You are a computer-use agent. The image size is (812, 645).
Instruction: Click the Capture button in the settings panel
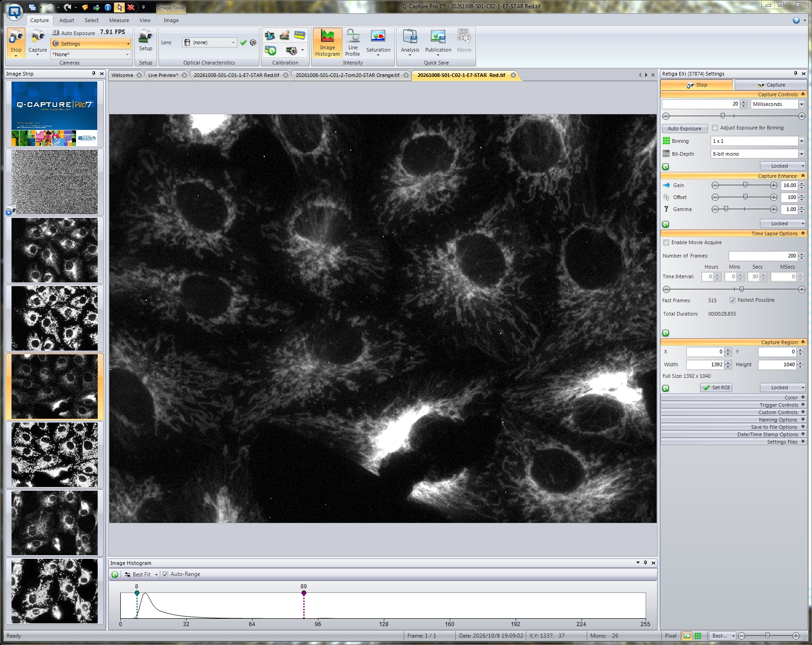coord(771,85)
